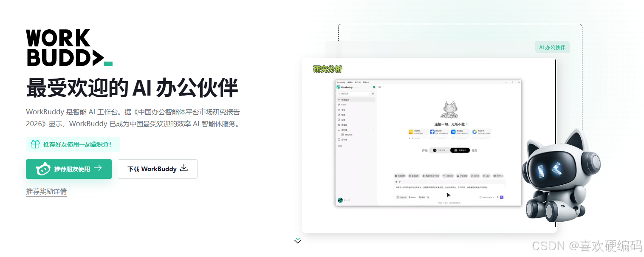This screenshot has height=257, width=644.
Task: Open the 腾讯会议 connector card in the preview
Action: tap(460, 133)
